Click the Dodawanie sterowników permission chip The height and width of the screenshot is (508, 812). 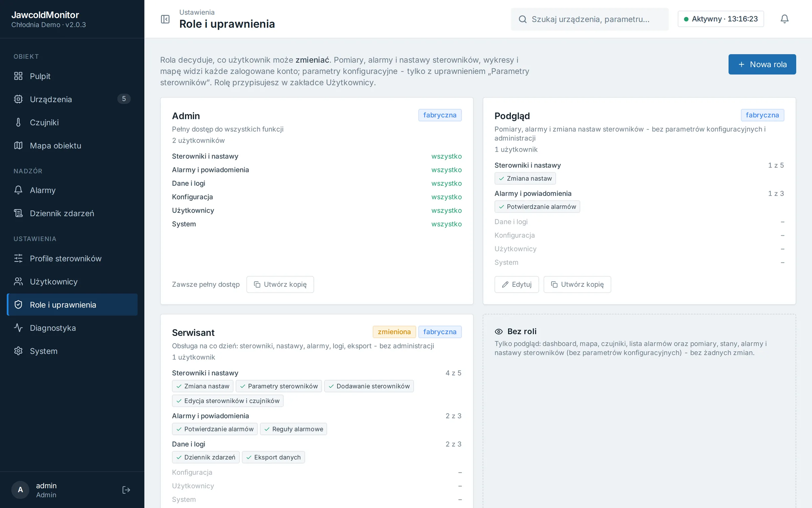[x=369, y=386]
